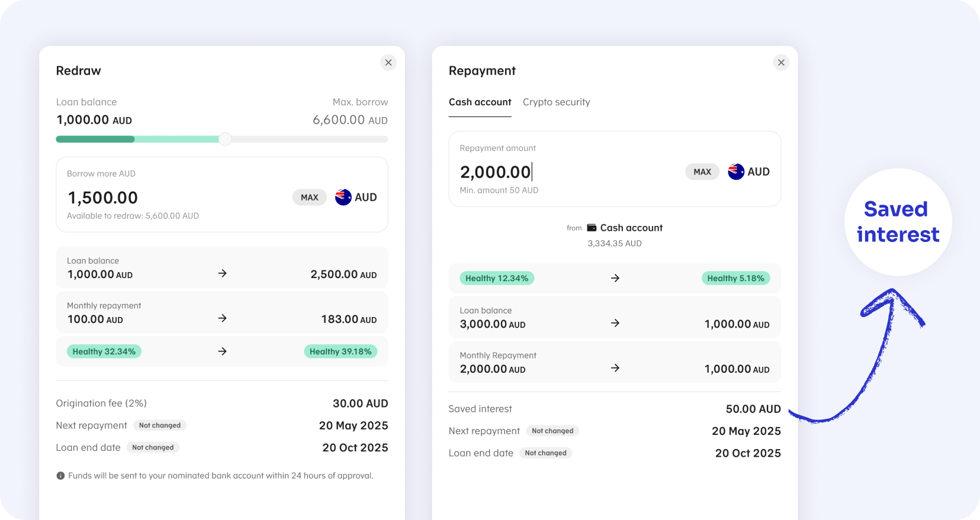Click the wallet icon beside Cash account
Image resolution: width=980 pixels, height=520 pixels.
pos(592,228)
